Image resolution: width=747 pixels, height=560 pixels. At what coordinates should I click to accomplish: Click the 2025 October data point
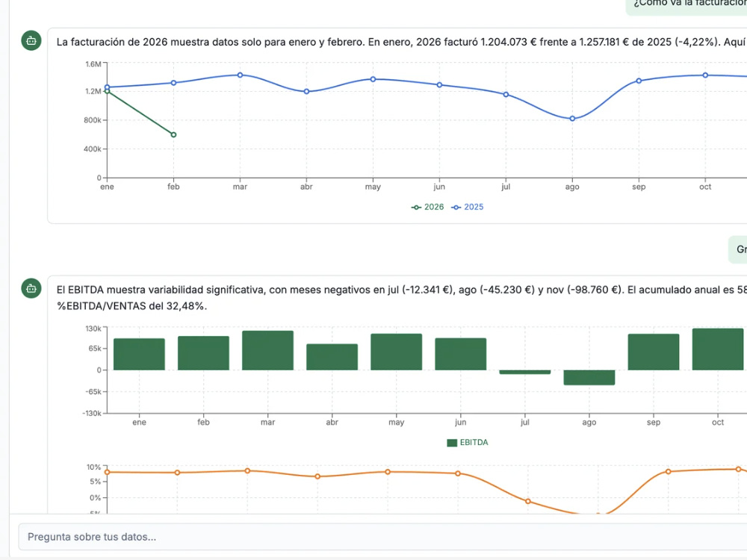pyautogui.click(x=705, y=75)
